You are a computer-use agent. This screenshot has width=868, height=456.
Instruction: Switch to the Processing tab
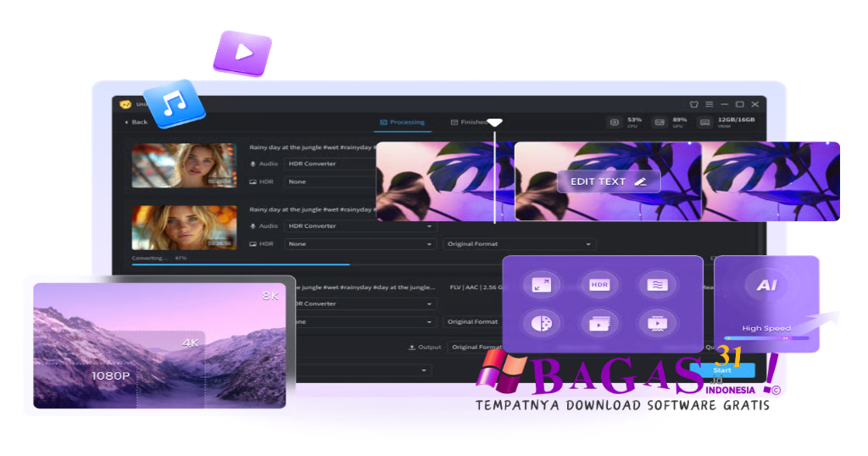click(x=403, y=122)
